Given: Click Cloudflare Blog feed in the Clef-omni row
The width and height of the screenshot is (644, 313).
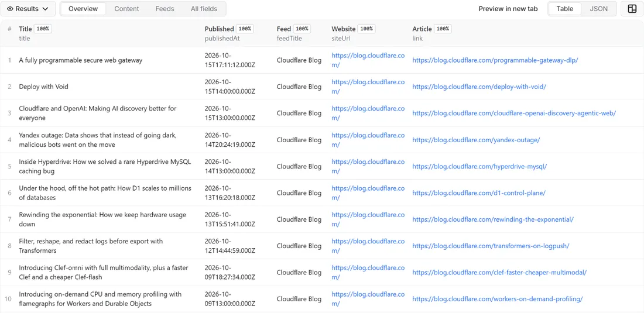Looking at the screenshot, I should (299, 273).
